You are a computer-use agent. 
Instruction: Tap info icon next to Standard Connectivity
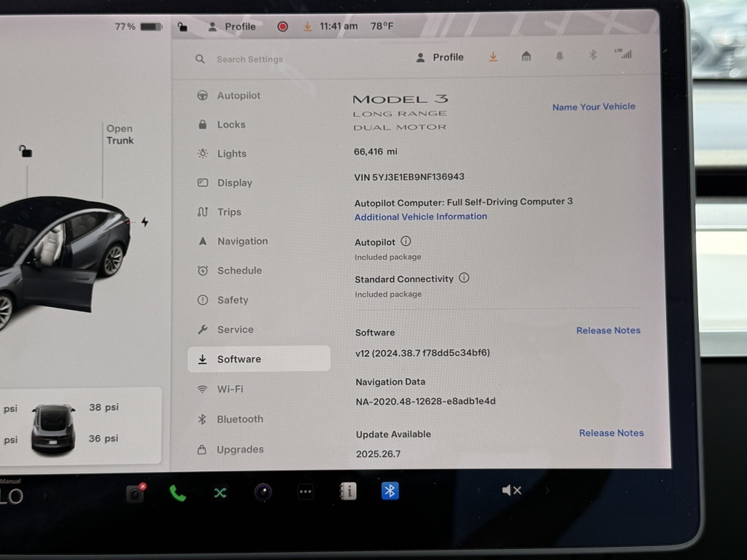coord(464,278)
